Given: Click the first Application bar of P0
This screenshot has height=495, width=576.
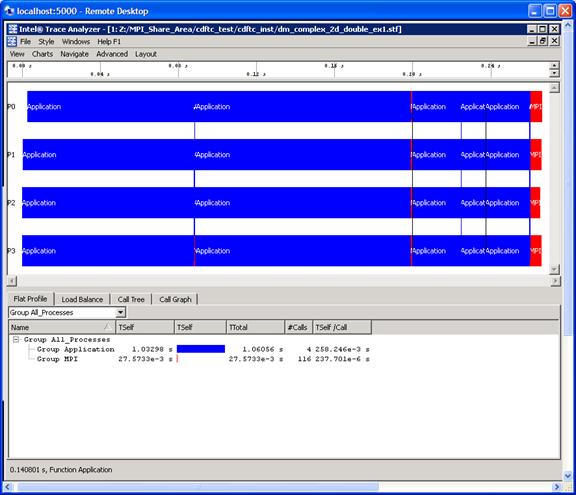Looking at the screenshot, I should coord(111,106).
